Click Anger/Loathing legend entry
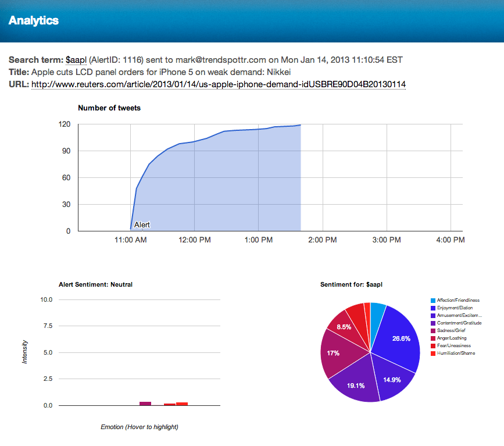This screenshot has width=504, height=446. (452, 338)
